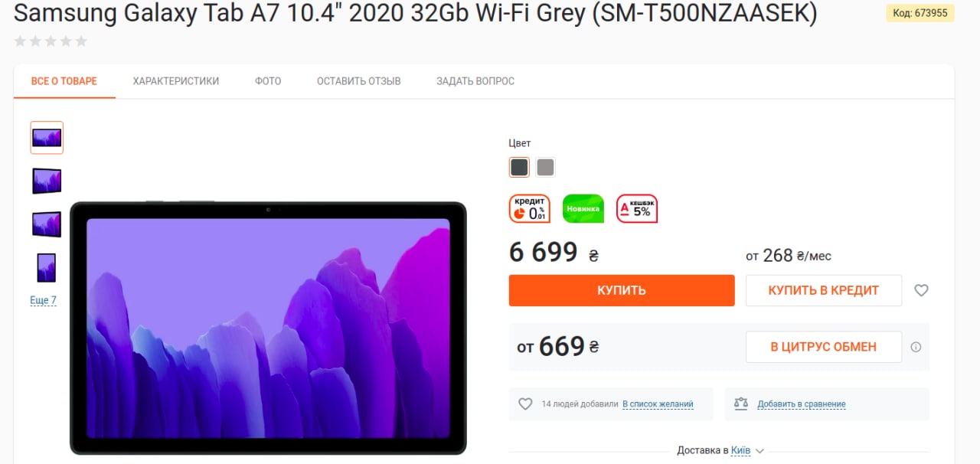The height and width of the screenshot is (464, 980).
Task: Expand more photos via Еще 7
Action: point(43,300)
